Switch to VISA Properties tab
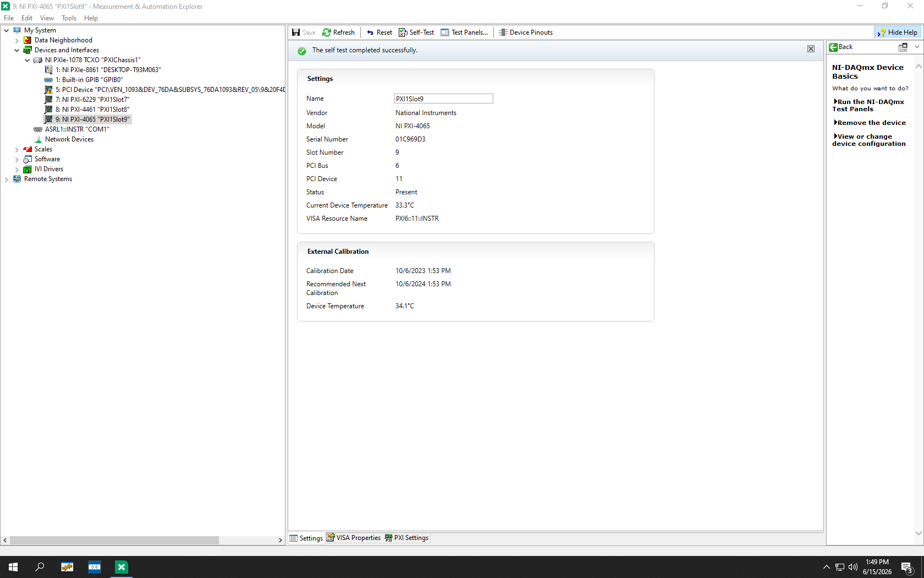Screen dimensions: 924x578 tap(354, 538)
